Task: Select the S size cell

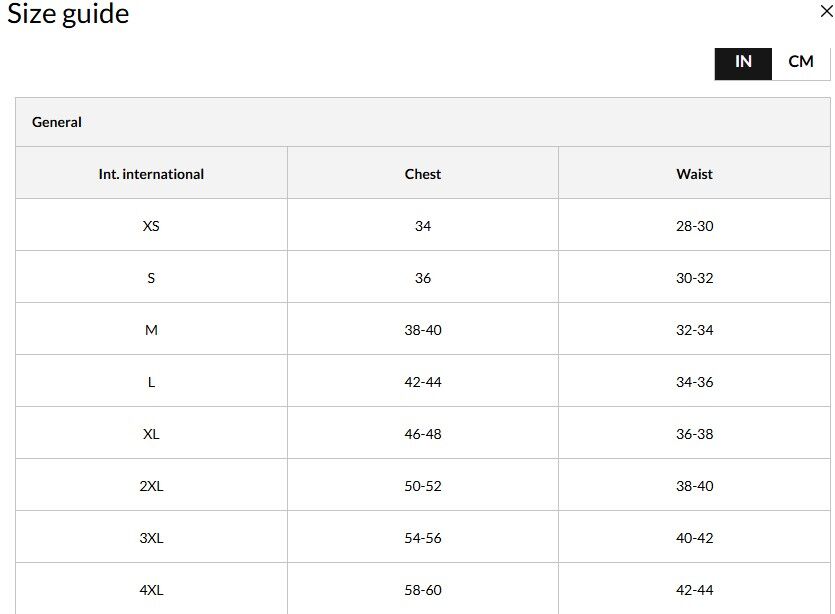Action: click(151, 278)
